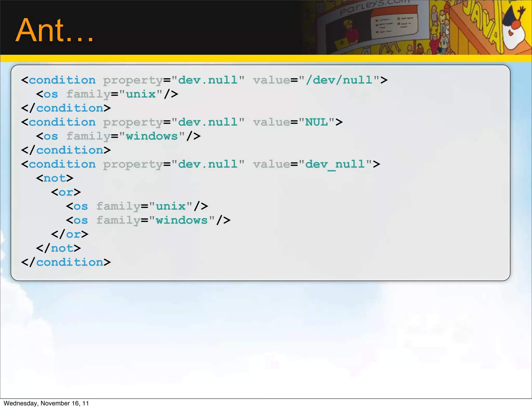
Task: Click the closing </not> tag
Action: 58,248
